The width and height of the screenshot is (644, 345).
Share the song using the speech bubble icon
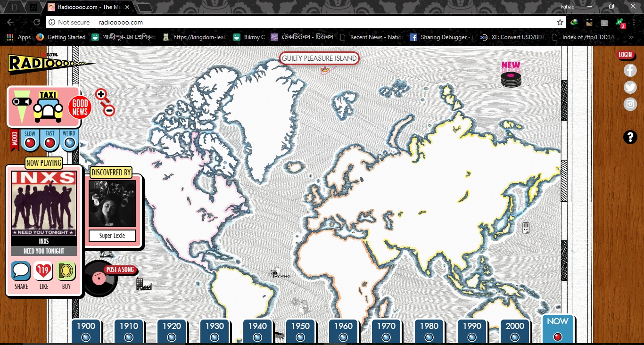(21, 271)
